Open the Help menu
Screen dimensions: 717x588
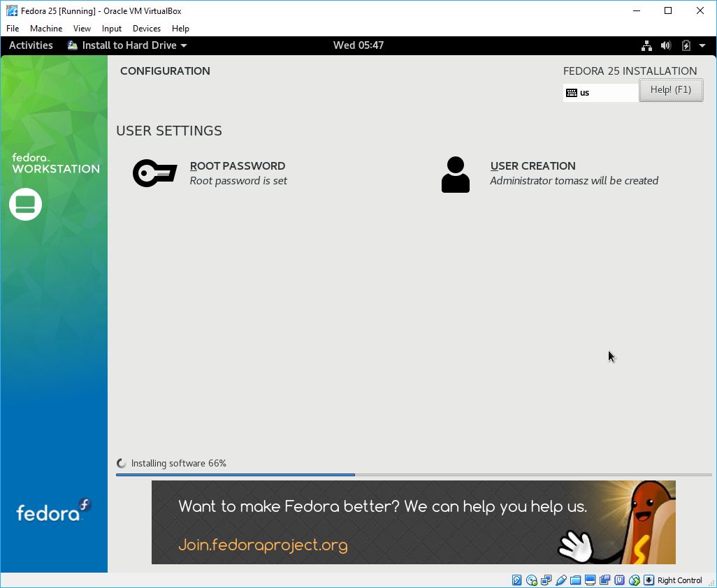[180, 29]
